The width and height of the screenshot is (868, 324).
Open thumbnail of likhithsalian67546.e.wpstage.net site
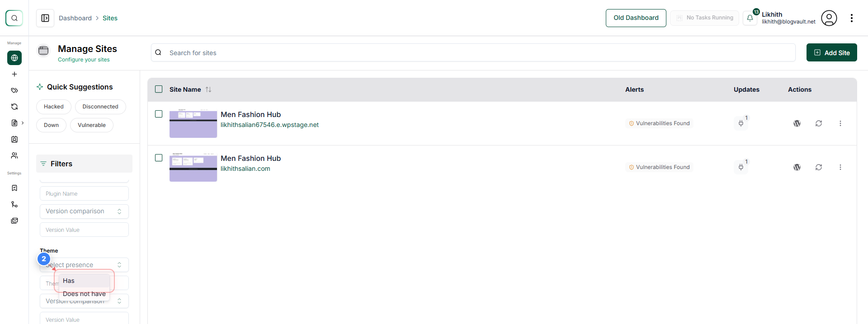193,123
